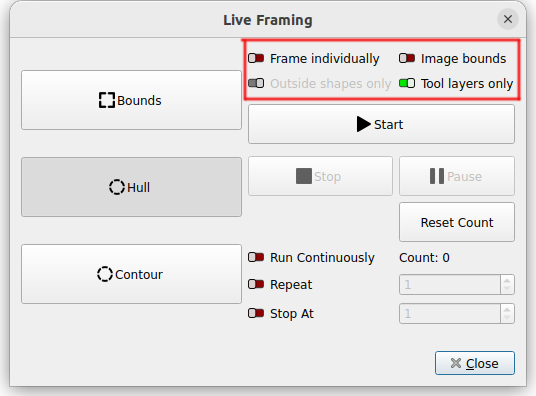Click the Pause framing button
The image size is (536, 396).
[457, 176]
